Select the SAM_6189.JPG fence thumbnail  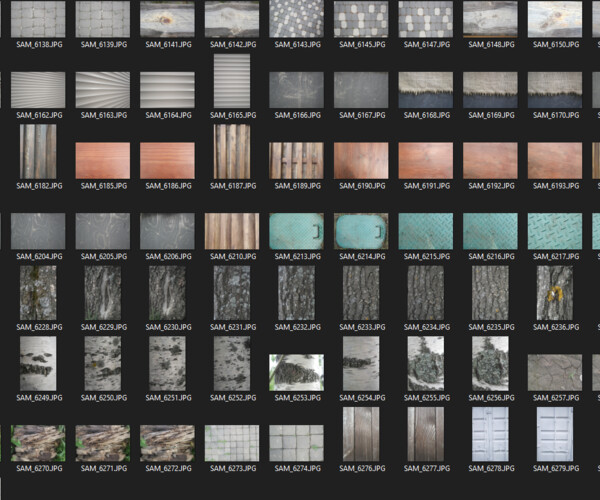tap(297, 161)
